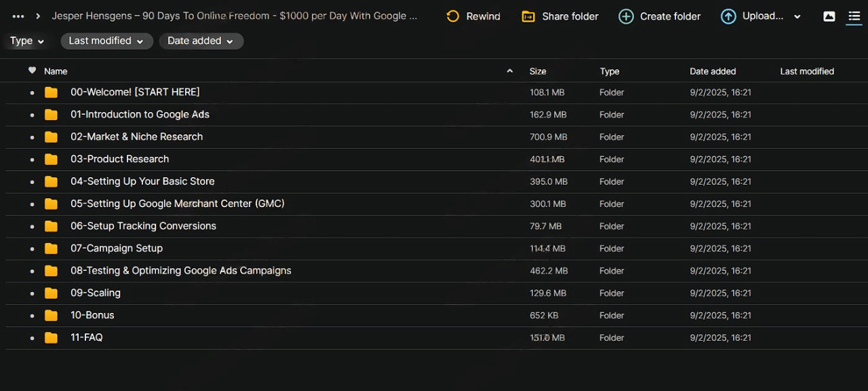Open the 07-Campaign Setup folder
The width and height of the screenshot is (868, 391).
117,248
